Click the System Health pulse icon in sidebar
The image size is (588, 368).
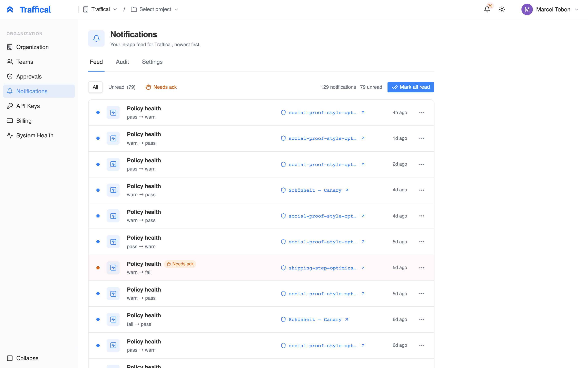pos(10,135)
